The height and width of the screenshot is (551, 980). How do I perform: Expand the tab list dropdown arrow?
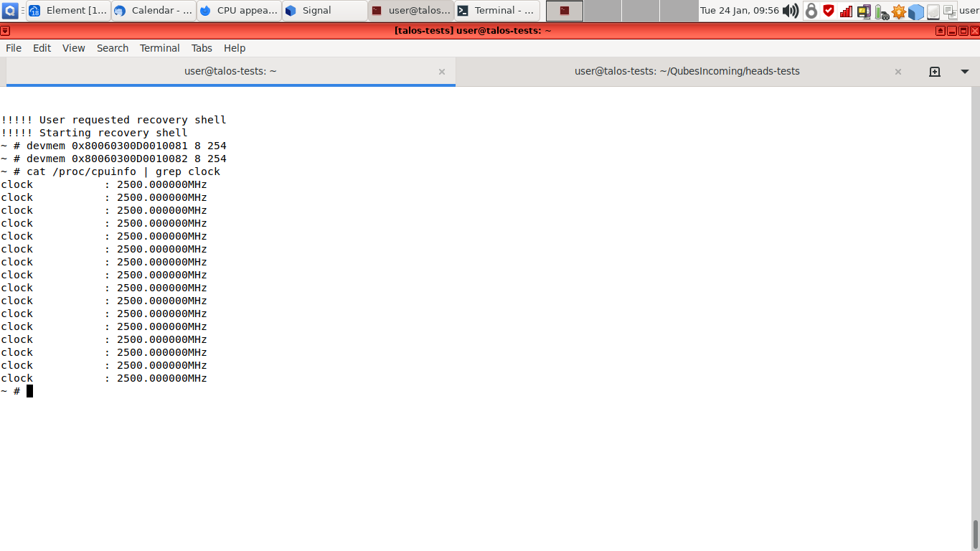965,72
